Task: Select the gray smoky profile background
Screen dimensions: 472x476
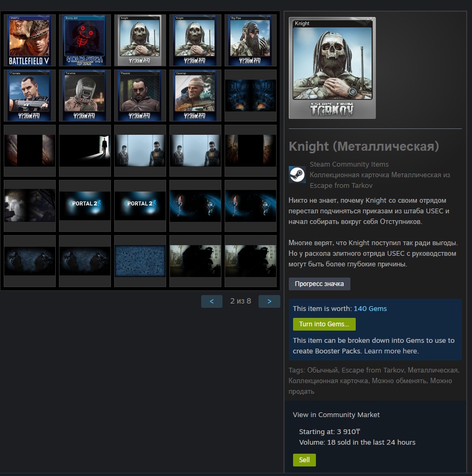Action: click(x=29, y=206)
